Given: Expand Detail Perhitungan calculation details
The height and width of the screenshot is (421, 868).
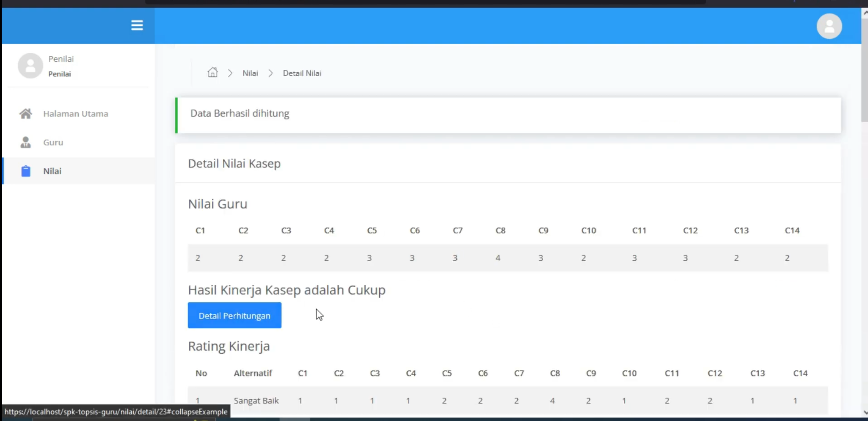Looking at the screenshot, I should click(x=235, y=315).
